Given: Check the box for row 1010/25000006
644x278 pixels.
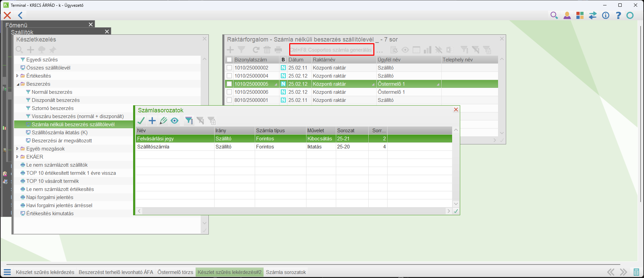Looking at the screenshot, I should [229, 92].
